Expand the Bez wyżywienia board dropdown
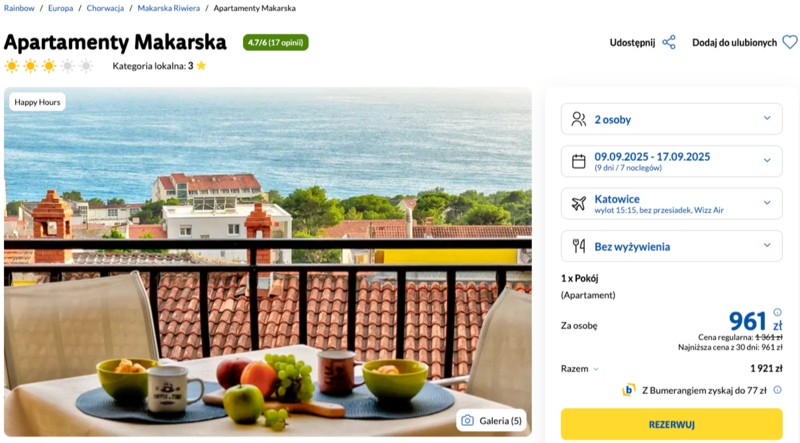Screen dimensions: 800x443 [671, 246]
